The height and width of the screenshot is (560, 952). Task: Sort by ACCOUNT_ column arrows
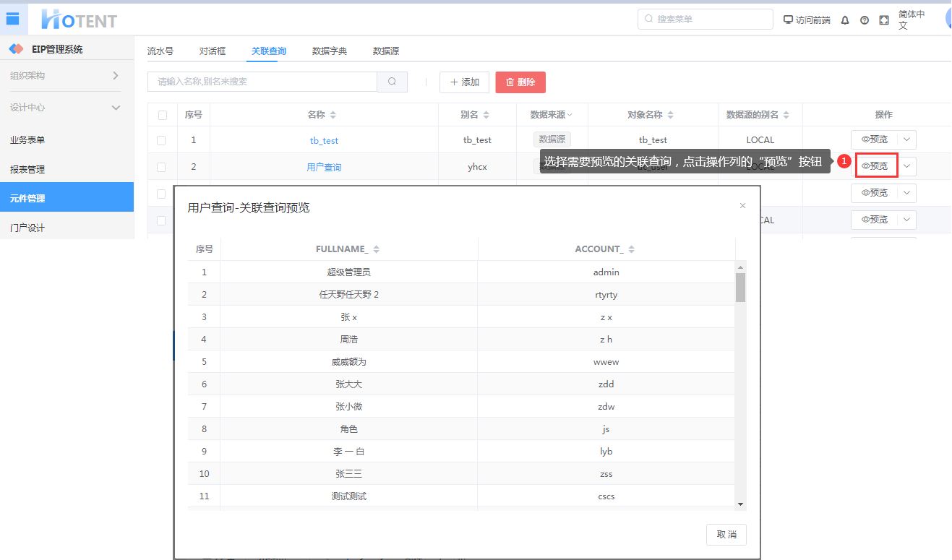[632, 249]
